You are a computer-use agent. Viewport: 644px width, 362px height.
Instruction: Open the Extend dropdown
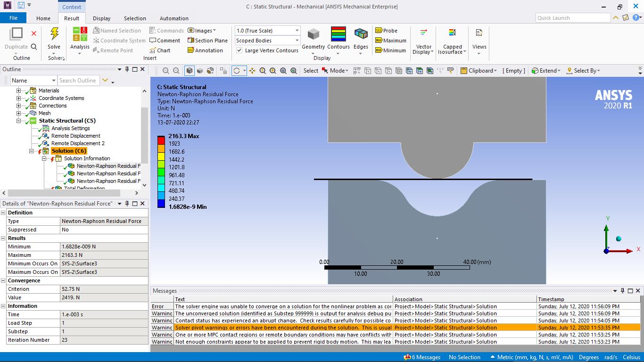tap(546, 71)
